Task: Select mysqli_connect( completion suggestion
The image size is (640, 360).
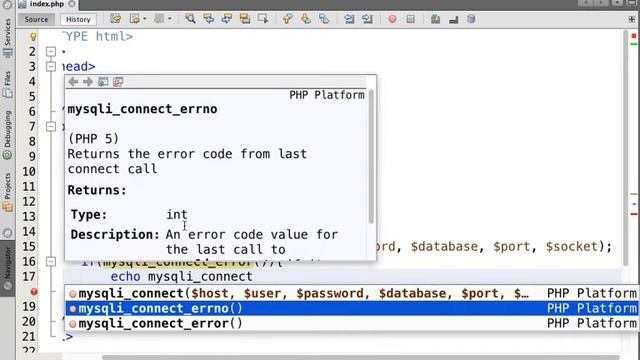Action: (x=351, y=293)
